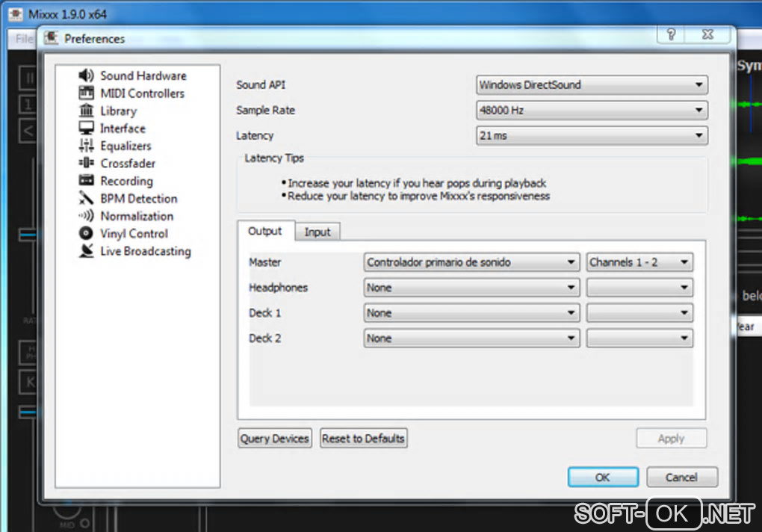Switch to the Output tab
The height and width of the screenshot is (532, 762).
pos(265,231)
